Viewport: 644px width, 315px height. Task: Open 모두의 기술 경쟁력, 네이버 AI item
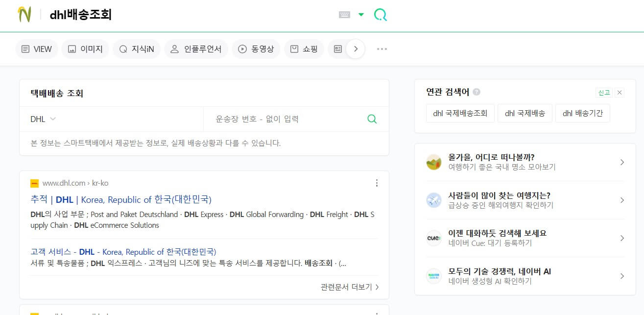click(525, 276)
